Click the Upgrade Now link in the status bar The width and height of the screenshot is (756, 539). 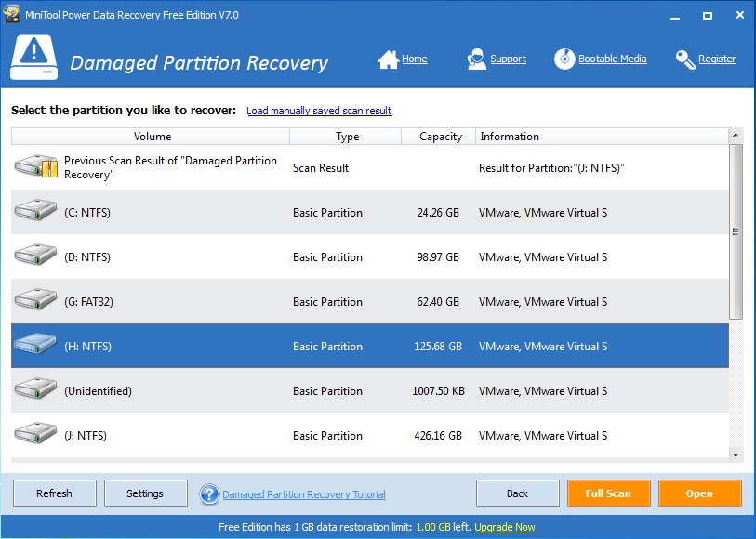(505, 527)
